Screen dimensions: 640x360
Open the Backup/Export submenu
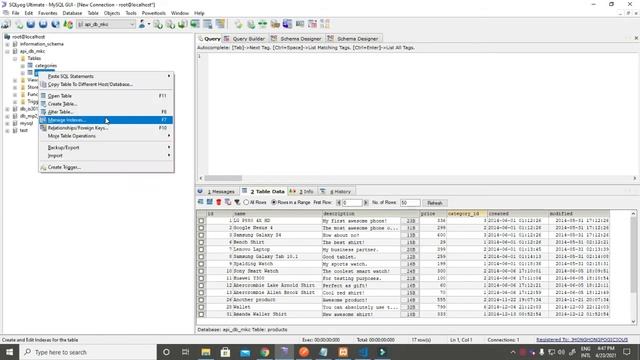tap(106, 147)
